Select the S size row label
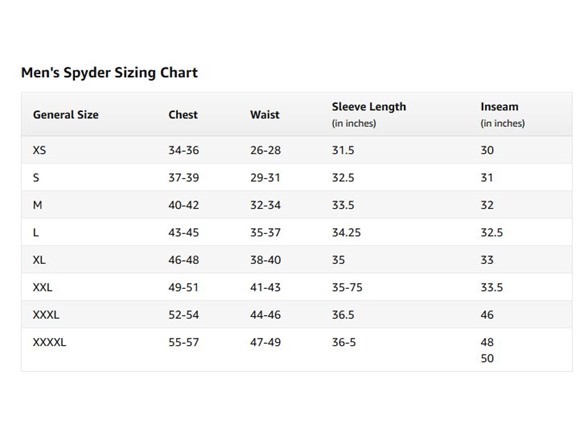 point(36,177)
